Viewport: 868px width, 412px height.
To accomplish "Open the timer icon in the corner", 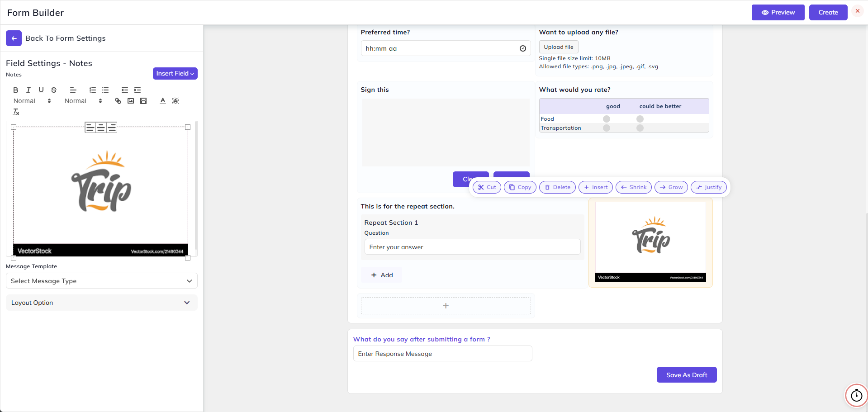I will (x=857, y=396).
